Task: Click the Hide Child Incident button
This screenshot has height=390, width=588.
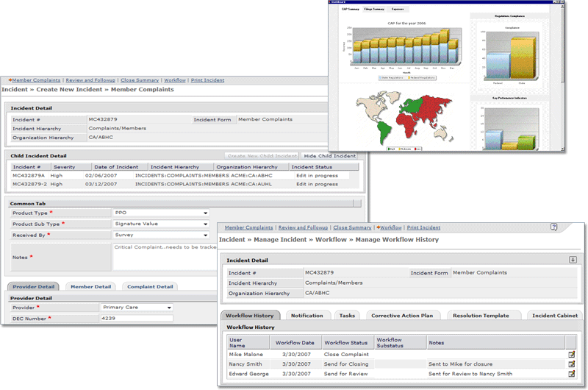Action: (330, 156)
